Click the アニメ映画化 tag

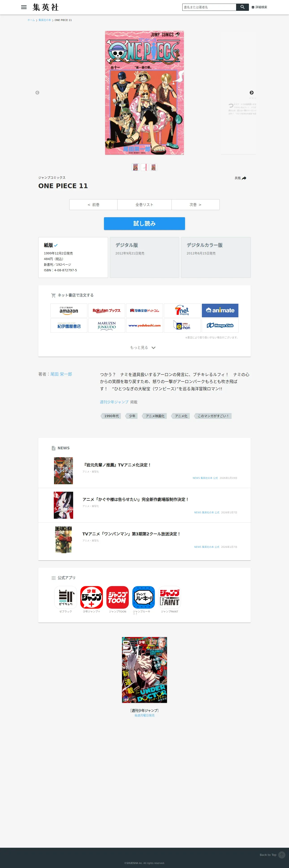(x=154, y=416)
